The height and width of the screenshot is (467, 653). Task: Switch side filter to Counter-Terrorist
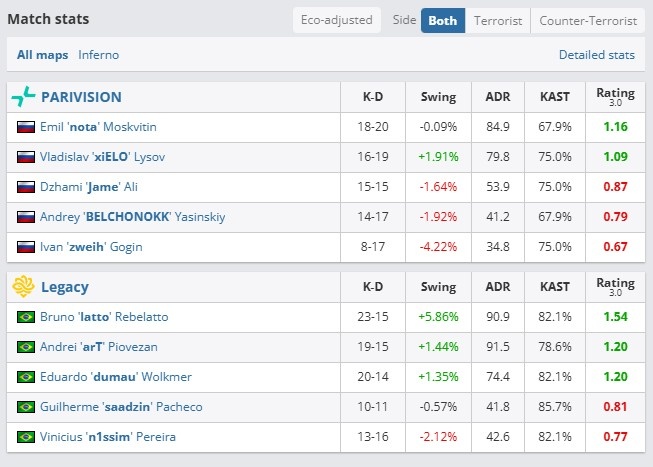pyautogui.click(x=588, y=20)
